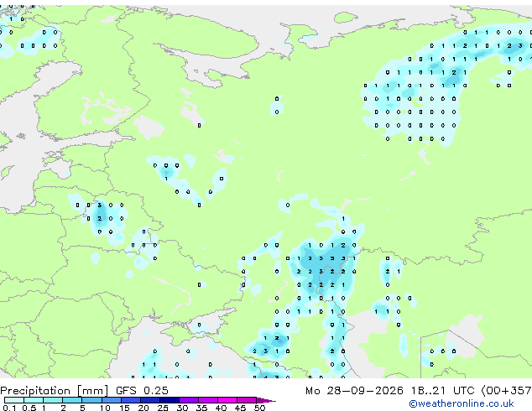Select the 30 to 35 mm purple swatch
The image size is (532, 411).
(189, 400)
